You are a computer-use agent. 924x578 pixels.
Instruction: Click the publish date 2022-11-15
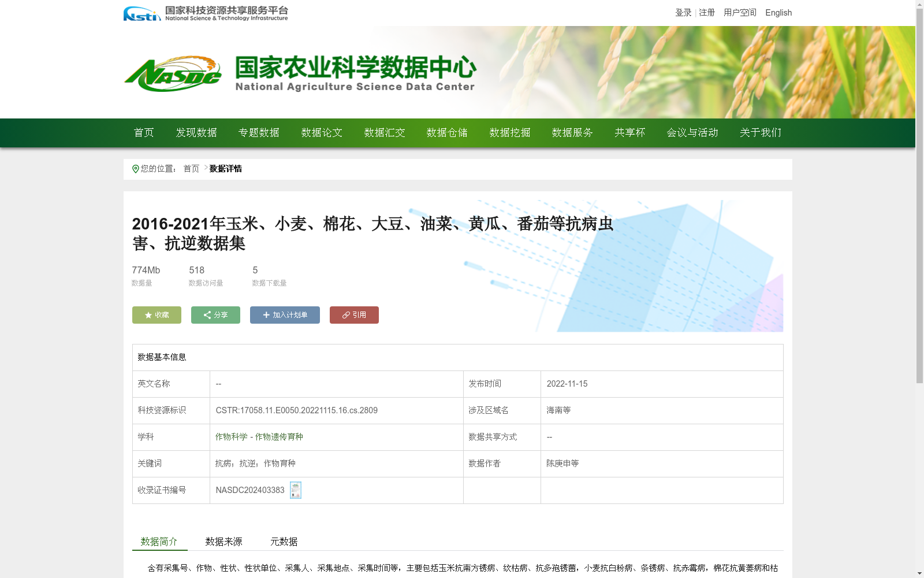click(x=567, y=384)
